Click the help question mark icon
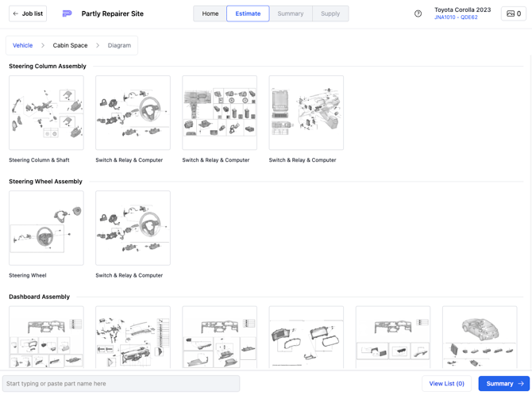Image resolution: width=532 pixels, height=395 pixels. pyautogui.click(x=418, y=13)
